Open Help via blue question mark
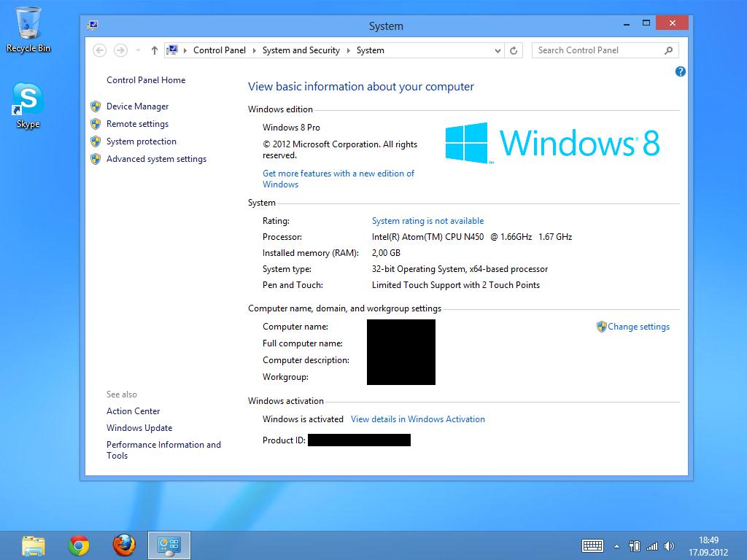The image size is (747, 560). point(681,71)
